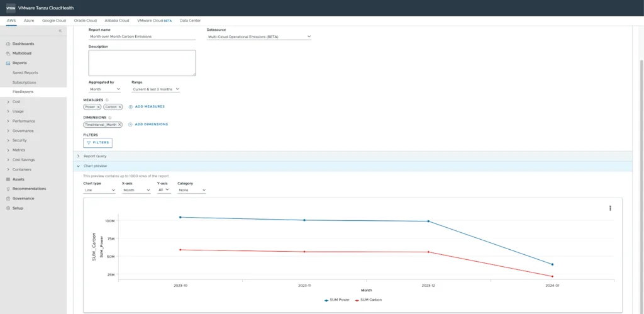Open the Datasource dropdown
Viewport: 644px width, 314px height.
(x=259, y=37)
